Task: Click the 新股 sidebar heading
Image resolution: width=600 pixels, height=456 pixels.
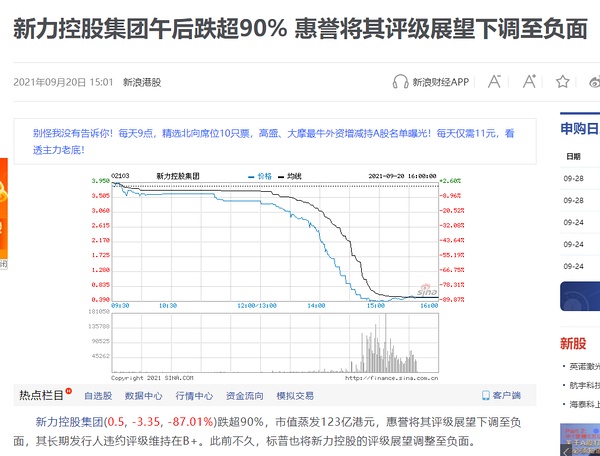Action: pos(573,343)
